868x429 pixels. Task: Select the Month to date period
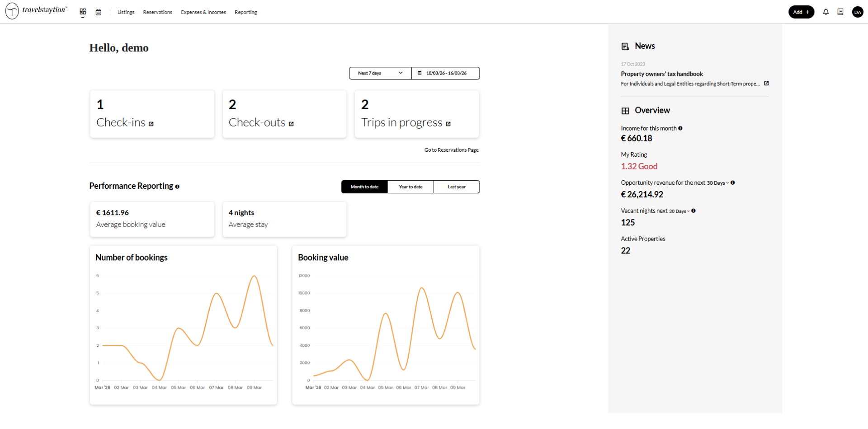(x=364, y=187)
